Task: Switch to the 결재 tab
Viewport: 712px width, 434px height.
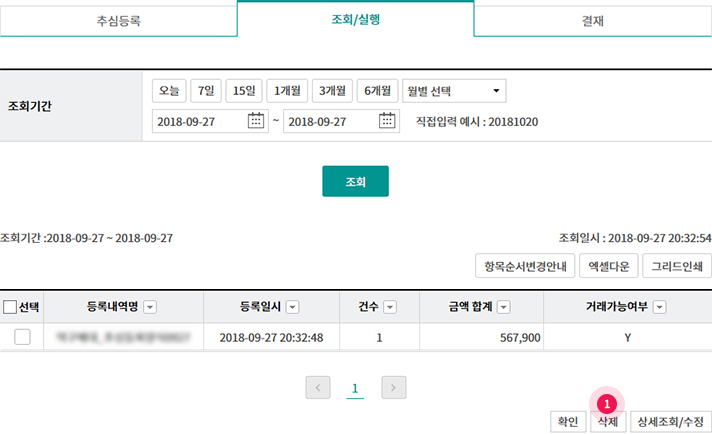Action: [592, 20]
